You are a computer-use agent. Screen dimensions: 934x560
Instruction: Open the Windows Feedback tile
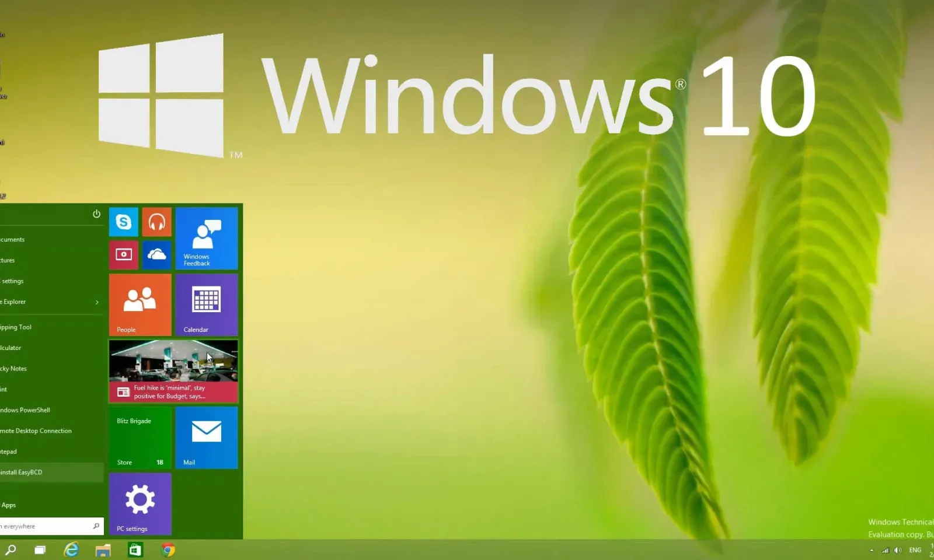pyautogui.click(x=207, y=238)
